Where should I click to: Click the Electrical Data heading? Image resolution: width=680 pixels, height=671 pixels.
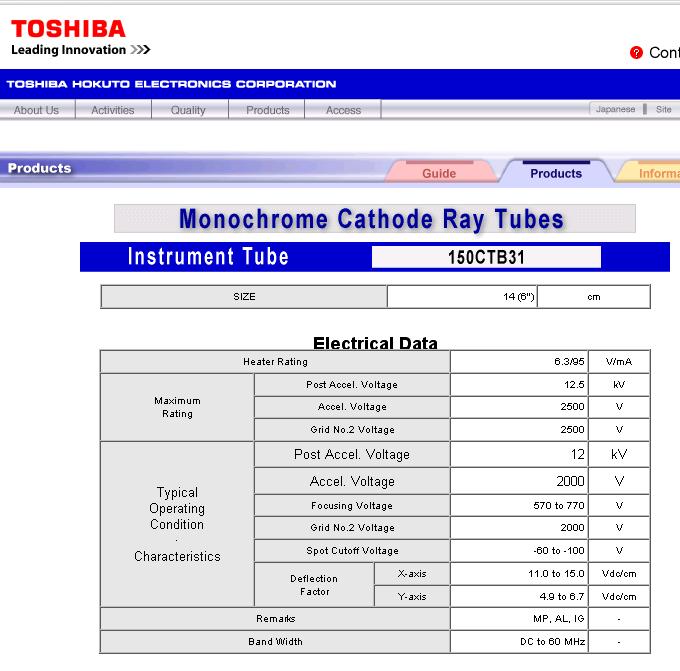[376, 343]
